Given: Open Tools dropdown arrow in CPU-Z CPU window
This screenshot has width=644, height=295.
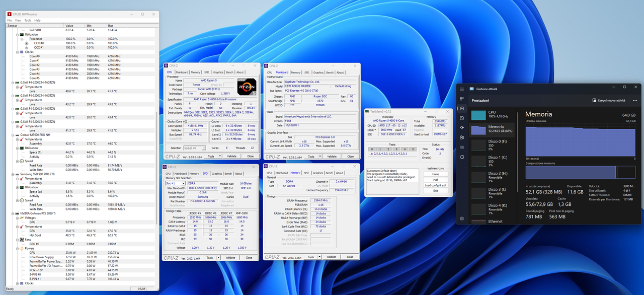Looking at the screenshot, I should tap(219, 156).
